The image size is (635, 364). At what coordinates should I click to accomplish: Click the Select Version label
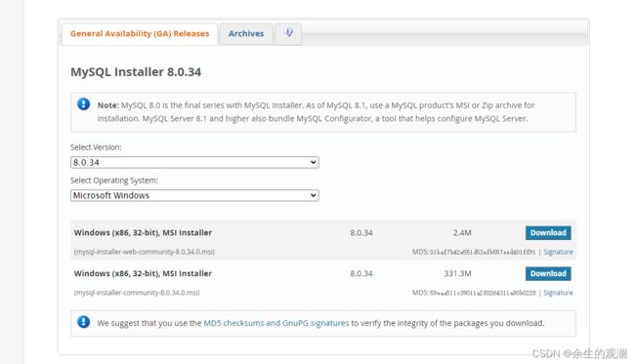tap(96, 147)
